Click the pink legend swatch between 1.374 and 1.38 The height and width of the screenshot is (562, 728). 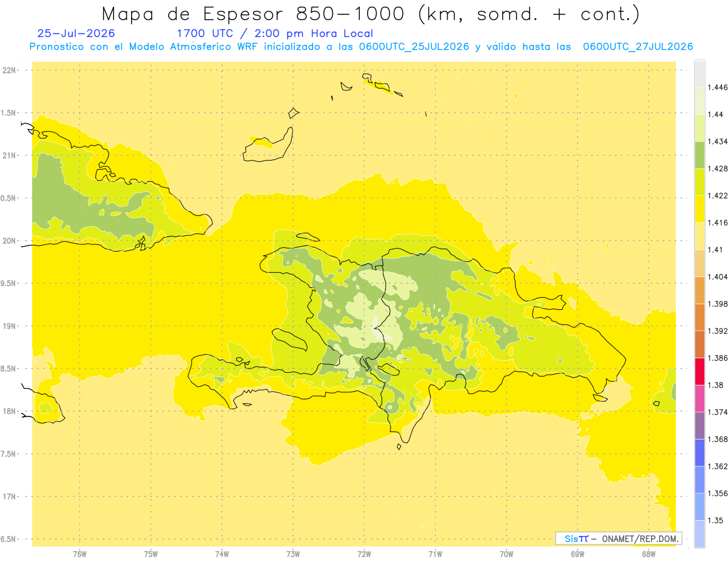pos(699,398)
